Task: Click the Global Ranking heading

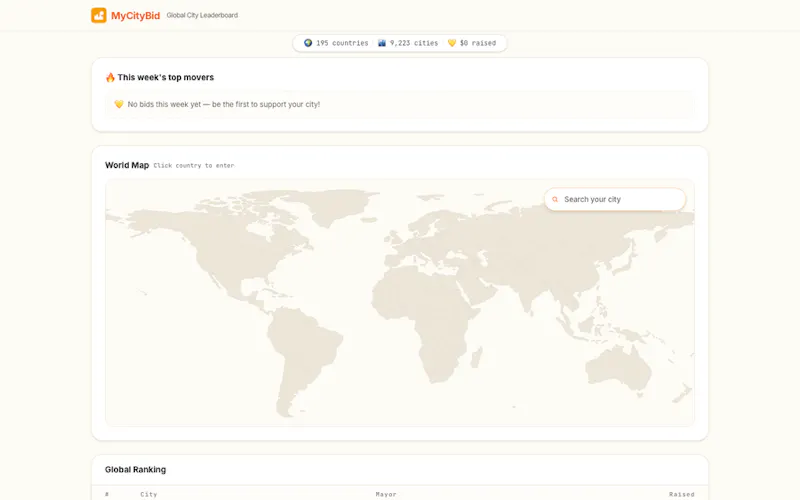Action: tap(135, 469)
